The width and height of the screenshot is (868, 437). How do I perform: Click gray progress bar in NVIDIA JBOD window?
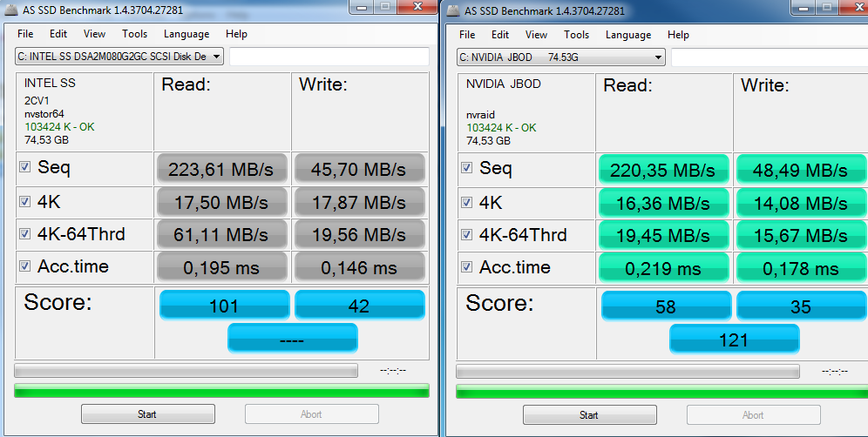coord(627,371)
